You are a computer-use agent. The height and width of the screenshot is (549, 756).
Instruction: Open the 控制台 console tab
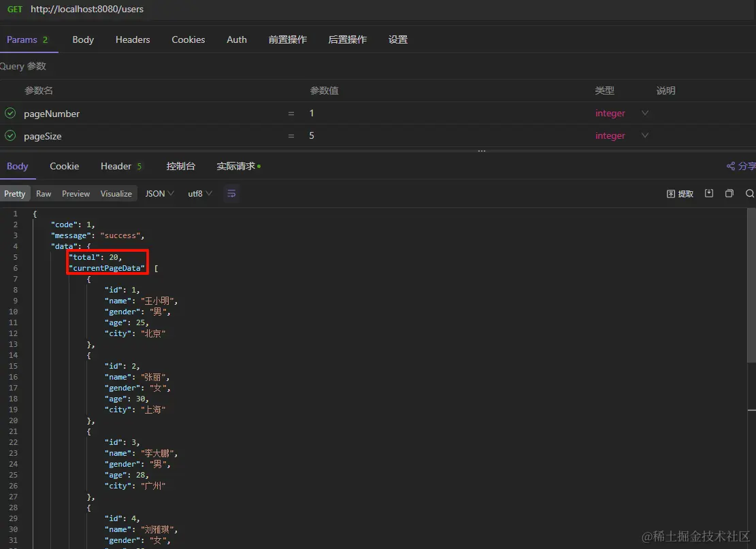[181, 166]
